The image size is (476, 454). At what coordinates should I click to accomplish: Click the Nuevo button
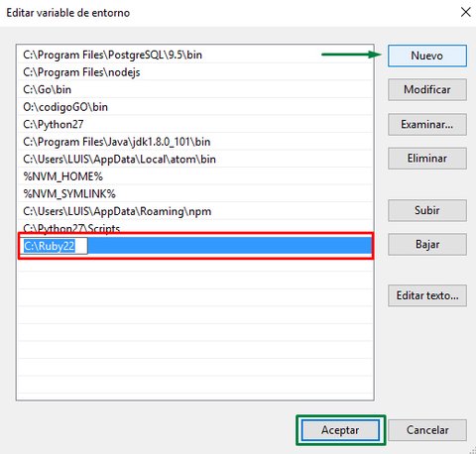click(x=427, y=56)
